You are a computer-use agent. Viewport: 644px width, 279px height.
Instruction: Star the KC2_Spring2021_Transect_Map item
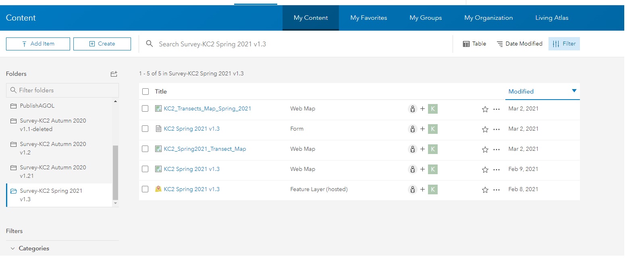click(x=485, y=150)
